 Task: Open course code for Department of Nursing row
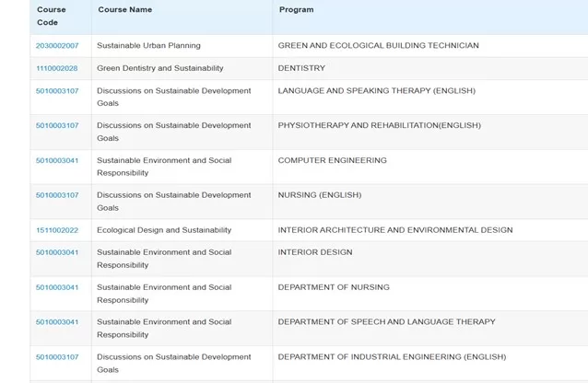point(57,287)
